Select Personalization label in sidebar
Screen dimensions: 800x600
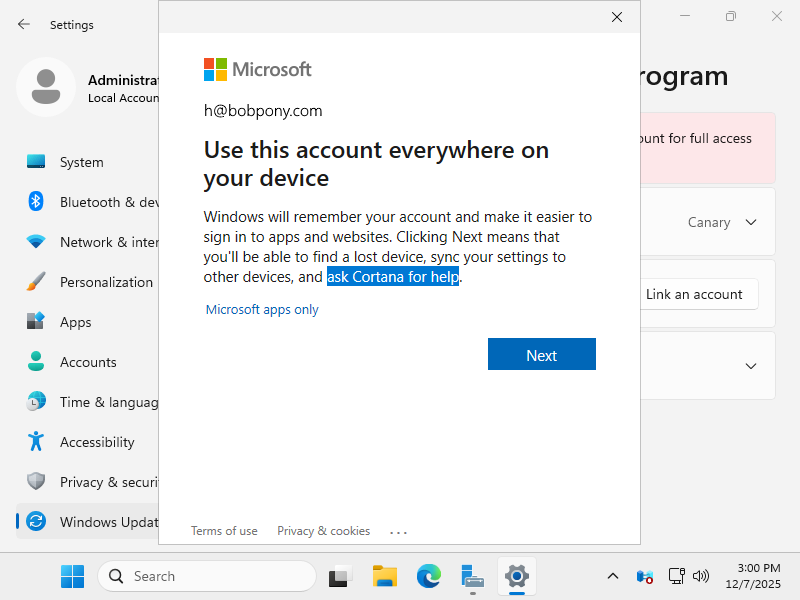click(106, 282)
